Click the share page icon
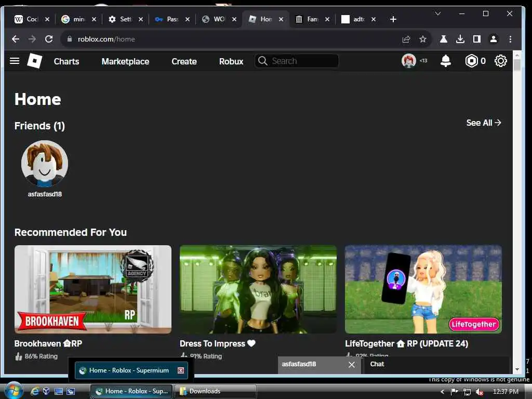The height and width of the screenshot is (399, 532). 406,39
